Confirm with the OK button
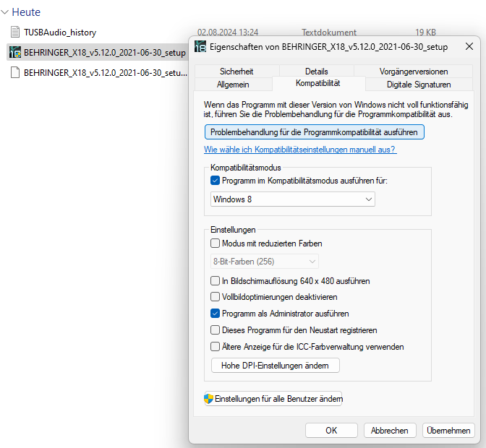 click(331, 431)
